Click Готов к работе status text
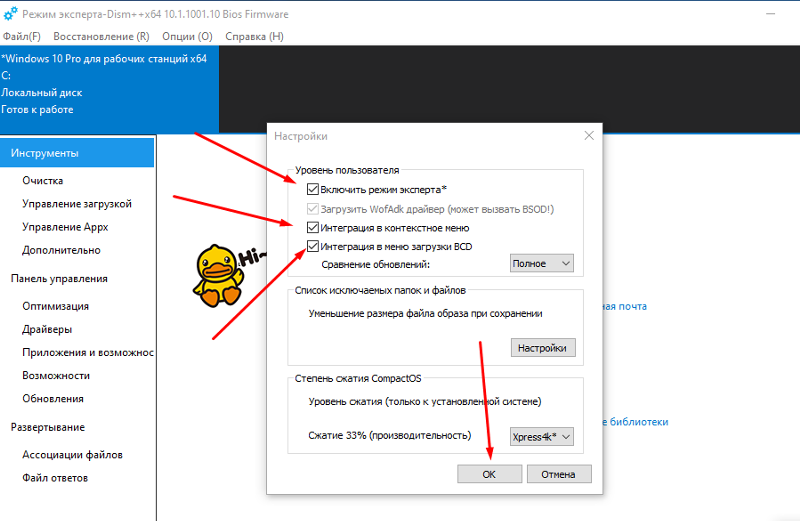The height and width of the screenshot is (521, 800). coord(37,110)
